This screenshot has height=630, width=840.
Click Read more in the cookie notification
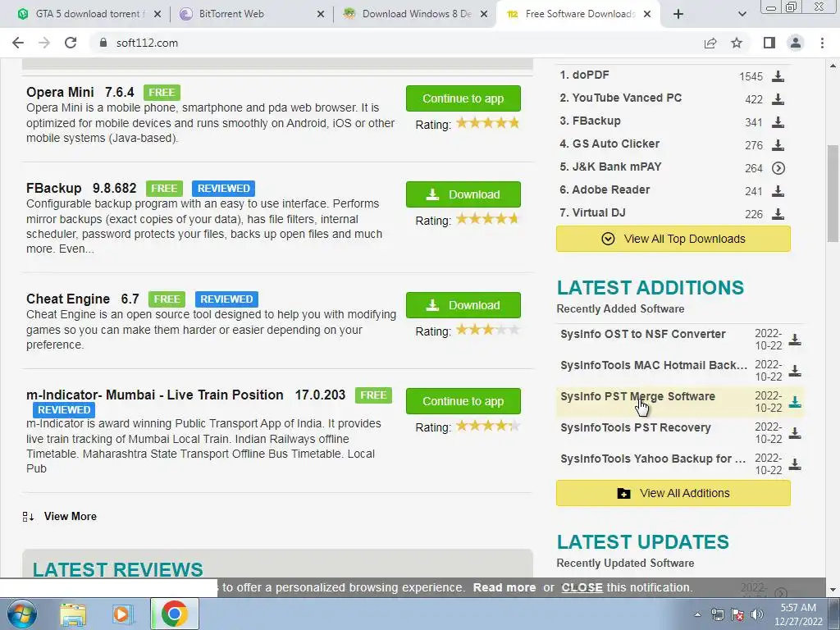click(504, 587)
